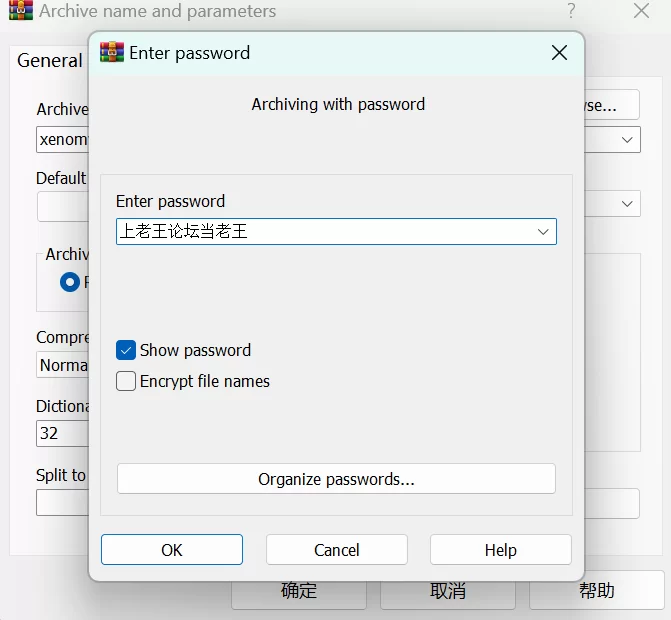The width and height of the screenshot is (671, 620).
Task: Click inside the Enter password text field
Action: click(x=320, y=232)
